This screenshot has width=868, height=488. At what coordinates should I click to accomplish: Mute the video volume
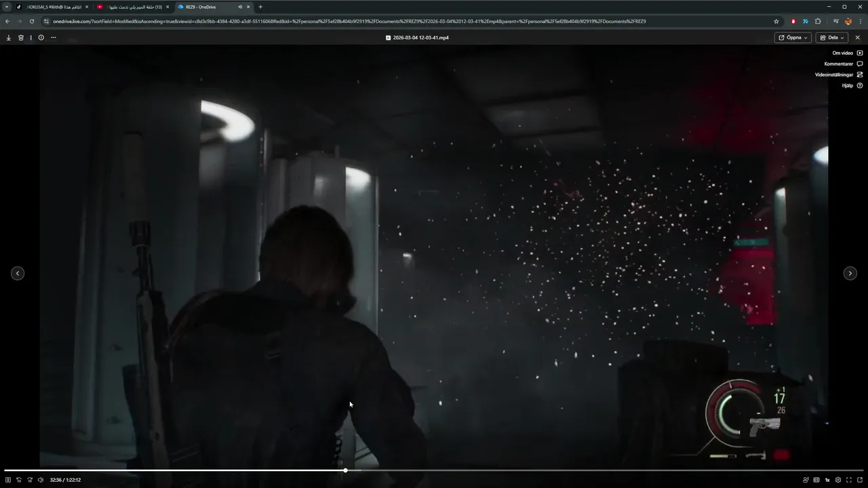point(41,480)
